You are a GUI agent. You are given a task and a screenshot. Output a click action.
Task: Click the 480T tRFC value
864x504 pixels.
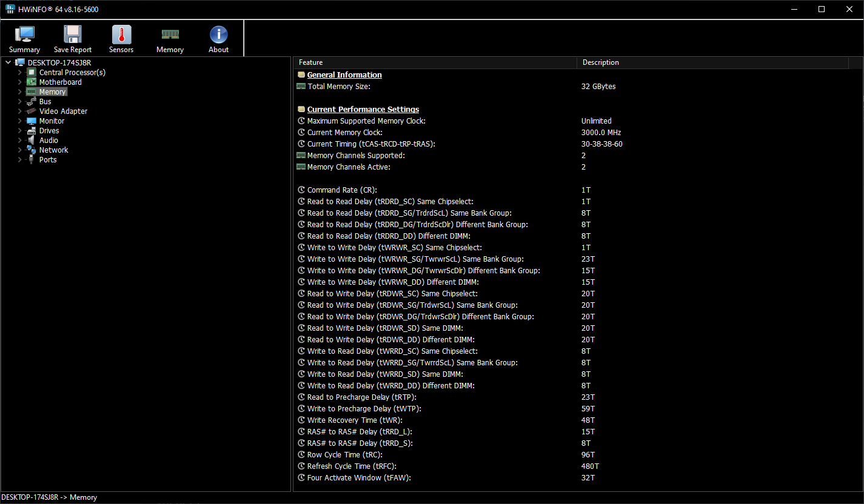click(x=590, y=466)
